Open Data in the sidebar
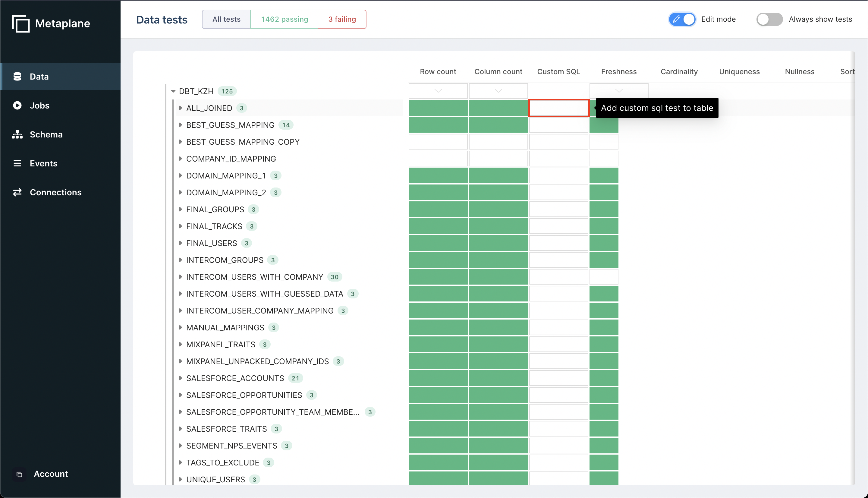Image resolution: width=868 pixels, height=498 pixels. [x=60, y=76]
